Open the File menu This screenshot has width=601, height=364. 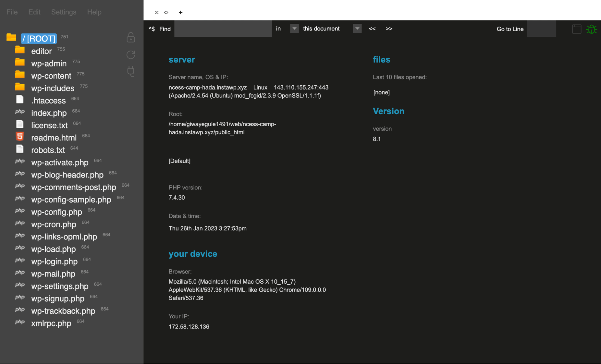tap(11, 12)
